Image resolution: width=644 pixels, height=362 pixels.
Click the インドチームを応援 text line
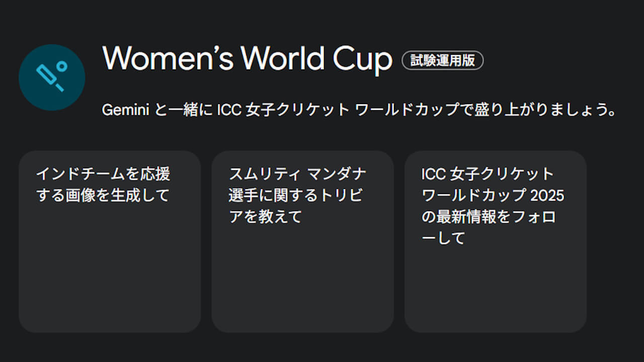(x=103, y=174)
